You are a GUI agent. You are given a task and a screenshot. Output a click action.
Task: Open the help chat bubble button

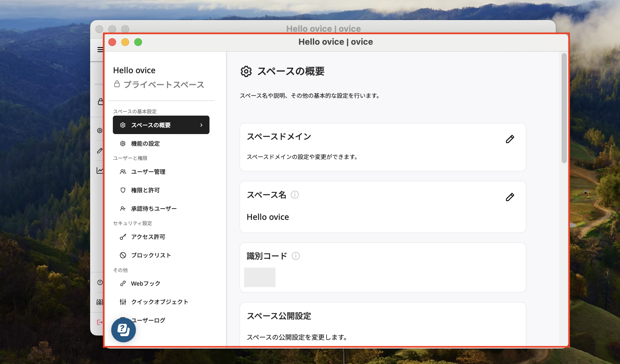pos(124,330)
